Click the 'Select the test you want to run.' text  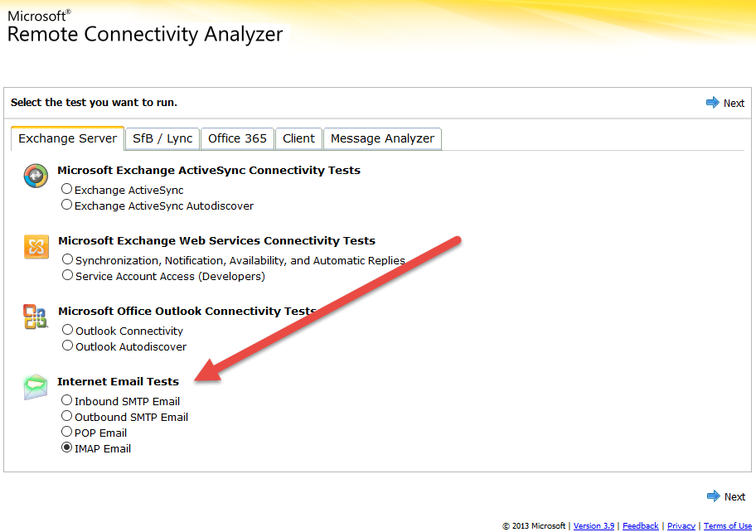point(94,102)
